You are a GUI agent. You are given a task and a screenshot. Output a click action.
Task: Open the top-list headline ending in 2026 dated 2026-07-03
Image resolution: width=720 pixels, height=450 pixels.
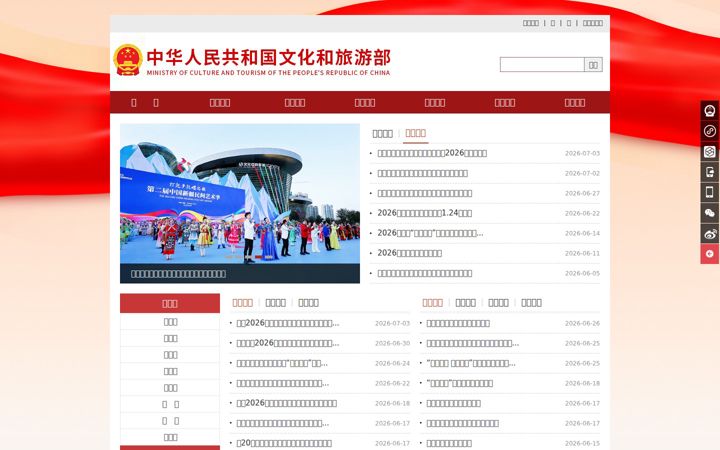point(432,153)
